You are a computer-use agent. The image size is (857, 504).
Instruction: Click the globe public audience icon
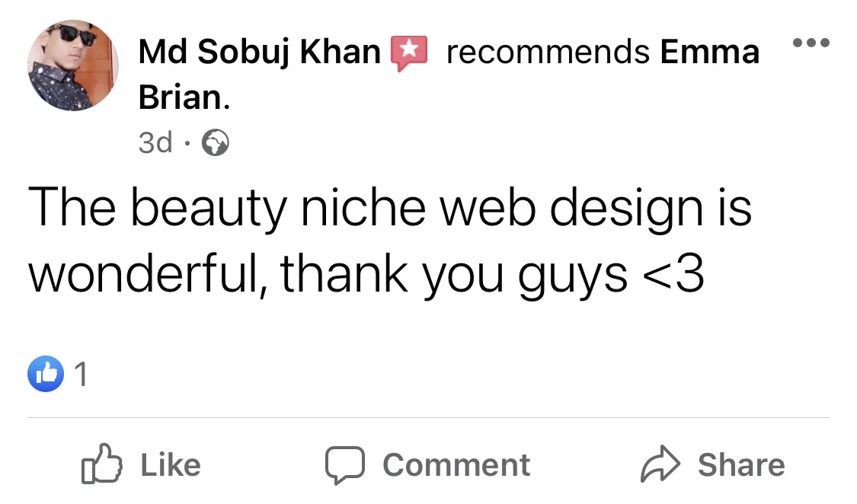click(215, 142)
